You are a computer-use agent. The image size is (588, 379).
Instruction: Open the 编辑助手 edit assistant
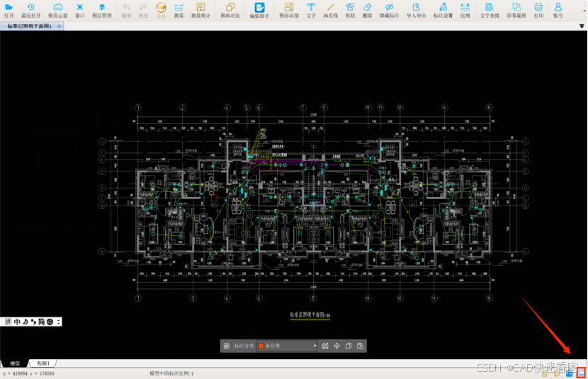point(259,10)
